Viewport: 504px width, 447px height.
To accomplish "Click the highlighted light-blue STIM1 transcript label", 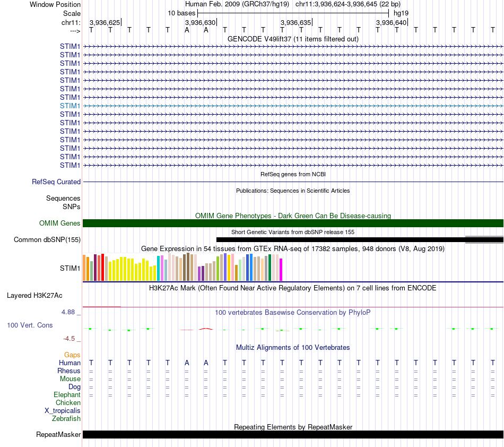I will [x=69, y=106].
